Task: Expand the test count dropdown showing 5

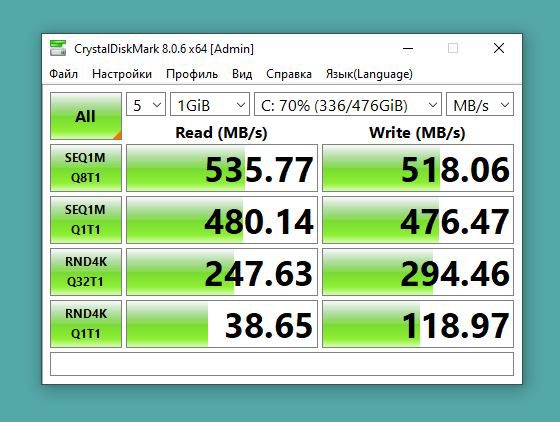Action: tap(146, 104)
